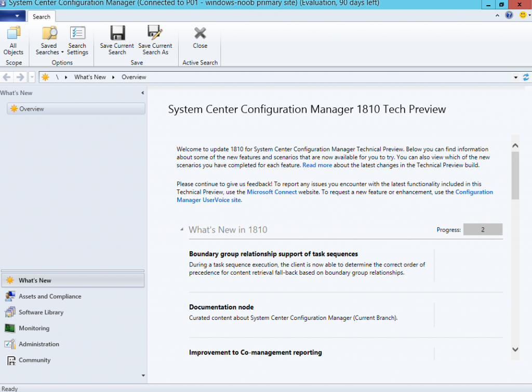Collapse the What's New navigation pane
Viewport: 532px width, 392px height.
(x=142, y=93)
